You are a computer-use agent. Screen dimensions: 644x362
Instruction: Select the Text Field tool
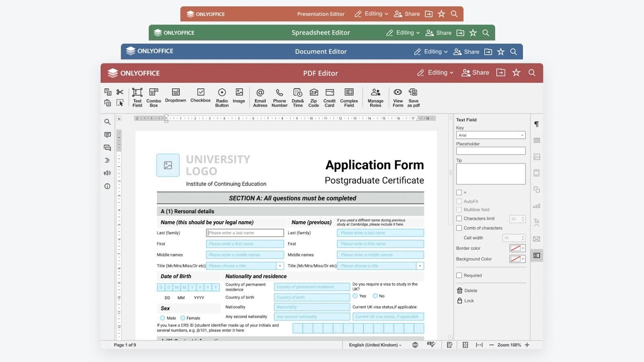[137, 97]
